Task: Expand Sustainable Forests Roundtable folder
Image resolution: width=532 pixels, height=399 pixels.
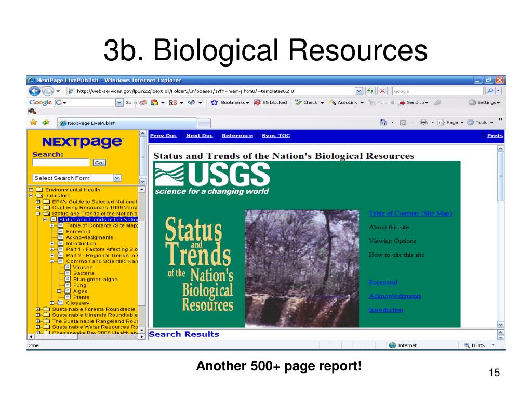Action: tap(38, 309)
